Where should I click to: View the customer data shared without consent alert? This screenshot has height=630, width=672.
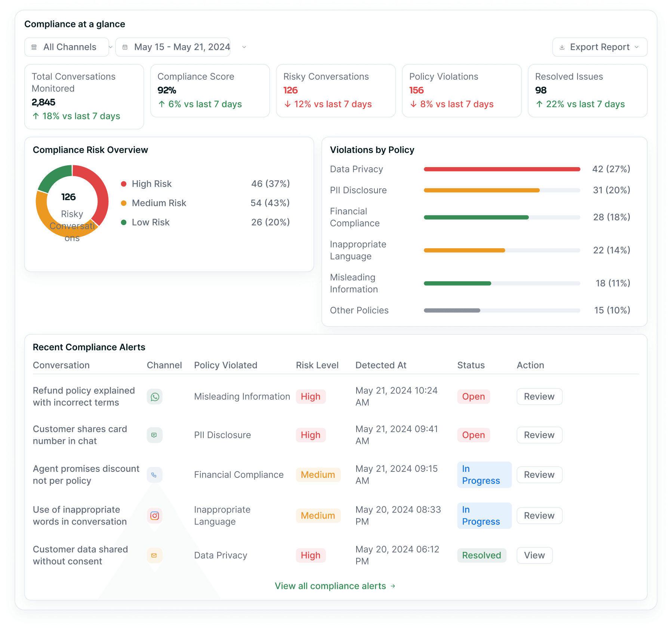pyautogui.click(x=534, y=556)
